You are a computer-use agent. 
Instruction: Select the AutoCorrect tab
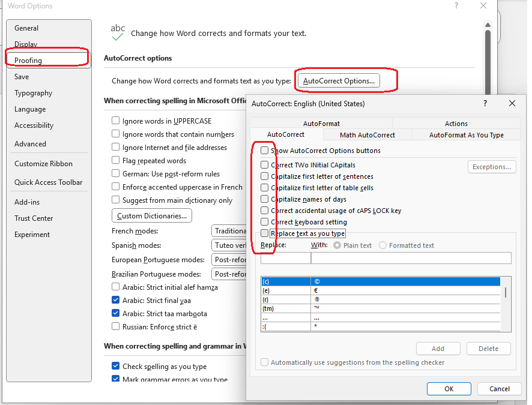[x=286, y=134]
